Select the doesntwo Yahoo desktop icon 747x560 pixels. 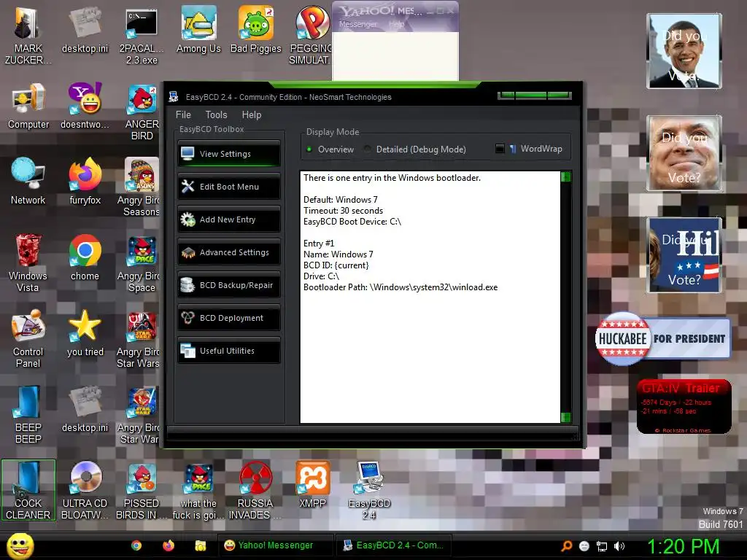coord(85,106)
